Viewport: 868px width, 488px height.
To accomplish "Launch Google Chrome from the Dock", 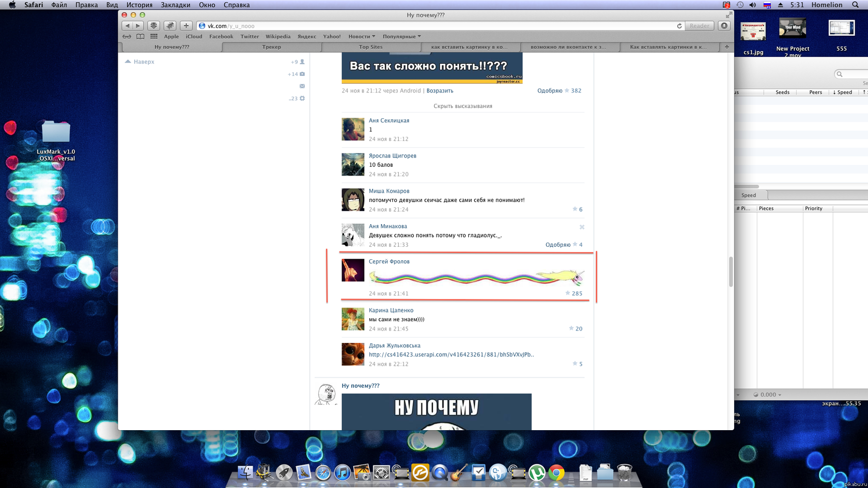I will (x=556, y=473).
